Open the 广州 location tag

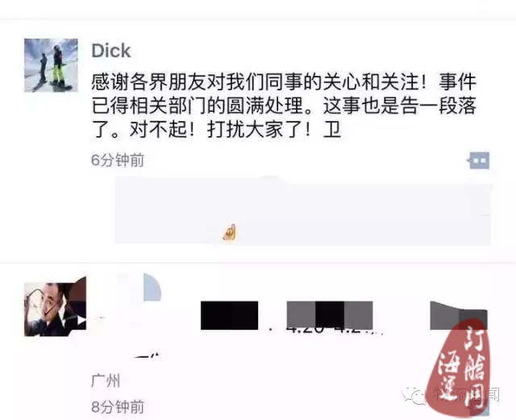coord(106,380)
